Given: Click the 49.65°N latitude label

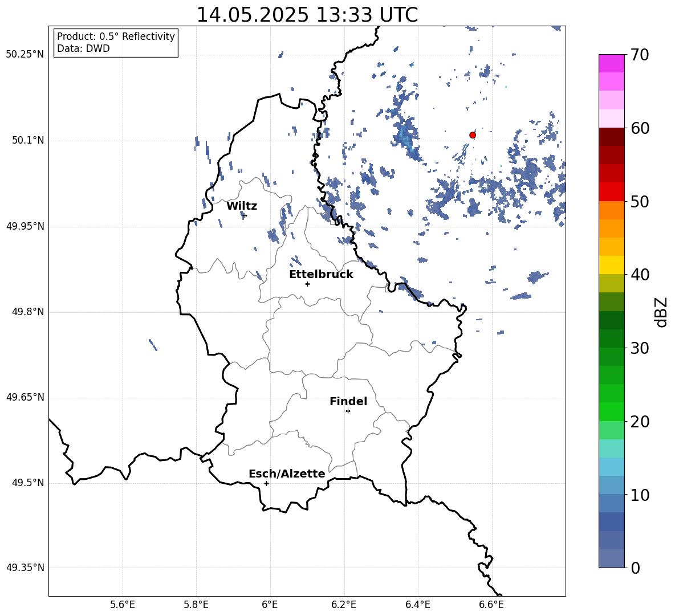Looking at the screenshot, I should [25, 397].
